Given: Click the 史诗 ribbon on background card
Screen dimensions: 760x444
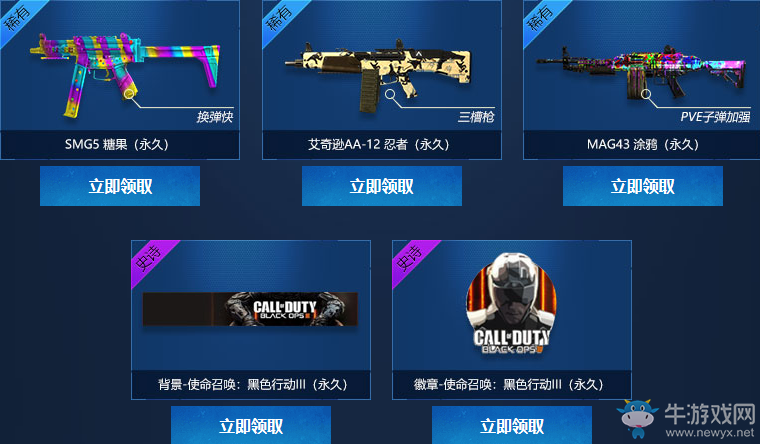Looking at the screenshot, I should pos(149,258).
